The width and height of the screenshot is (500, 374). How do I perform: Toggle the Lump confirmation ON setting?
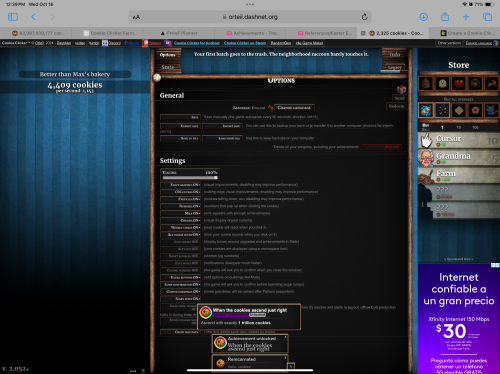pos(180,285)
